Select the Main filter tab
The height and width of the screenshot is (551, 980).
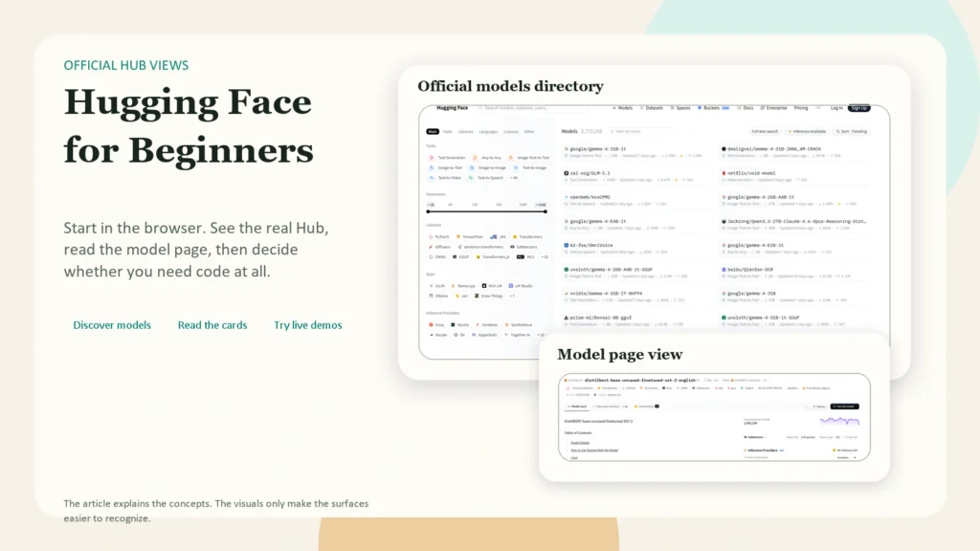(433, 132)
